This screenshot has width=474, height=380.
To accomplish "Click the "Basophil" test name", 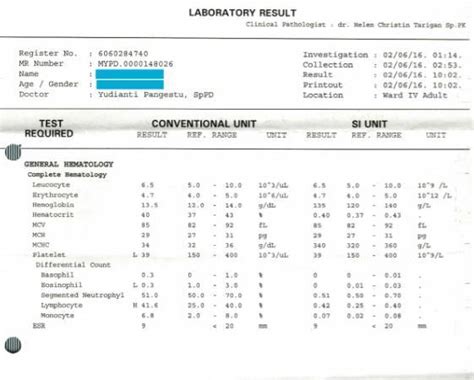I will coord(57,275).
